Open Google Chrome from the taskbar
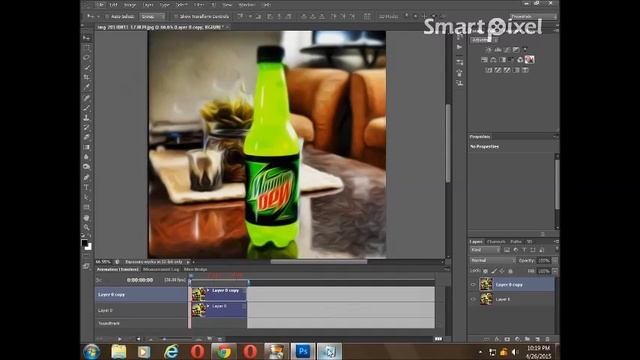The width and height of the screenshot is (640, 360). (x=223, y=351)
